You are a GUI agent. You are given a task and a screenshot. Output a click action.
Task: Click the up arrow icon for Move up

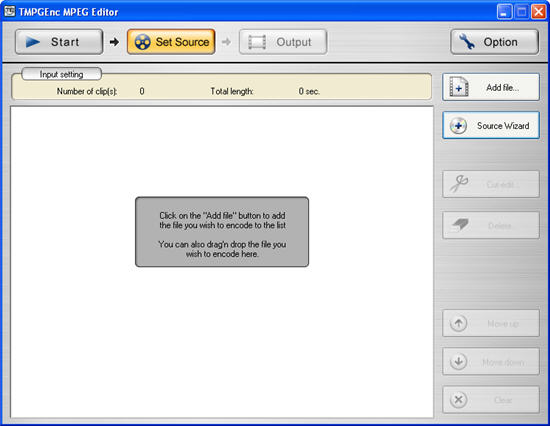(458, 323)
